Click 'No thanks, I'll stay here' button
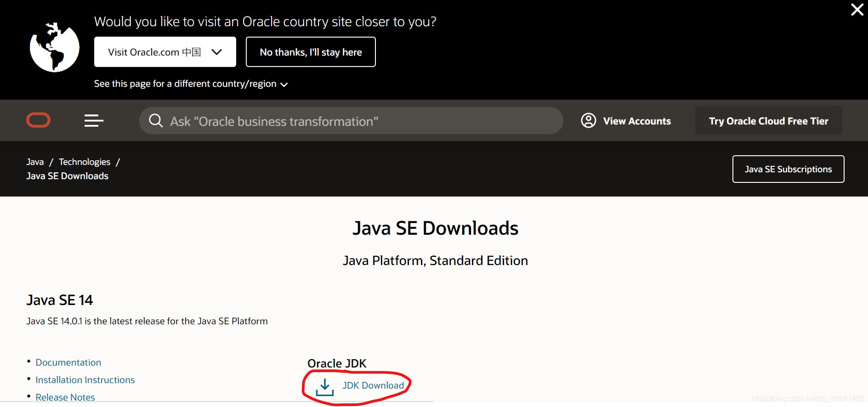The height and width of the screenshot is (407, 868). (311, 52)
